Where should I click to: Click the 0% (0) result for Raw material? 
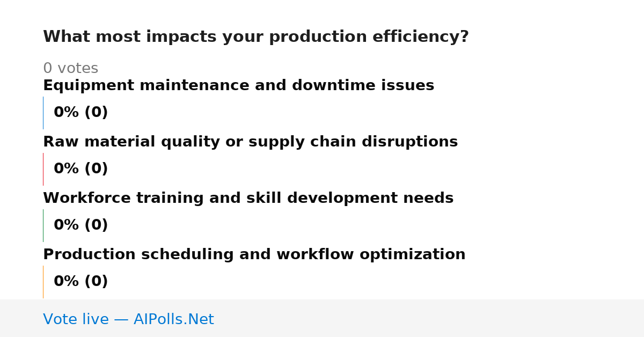pyautogui.click(x=80, y=169)
